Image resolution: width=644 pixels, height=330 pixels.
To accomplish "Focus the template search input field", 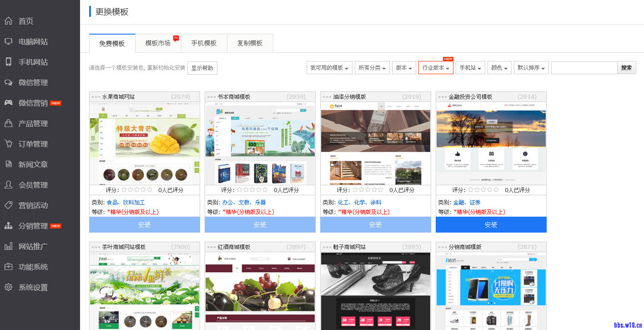I will [584, 68].
